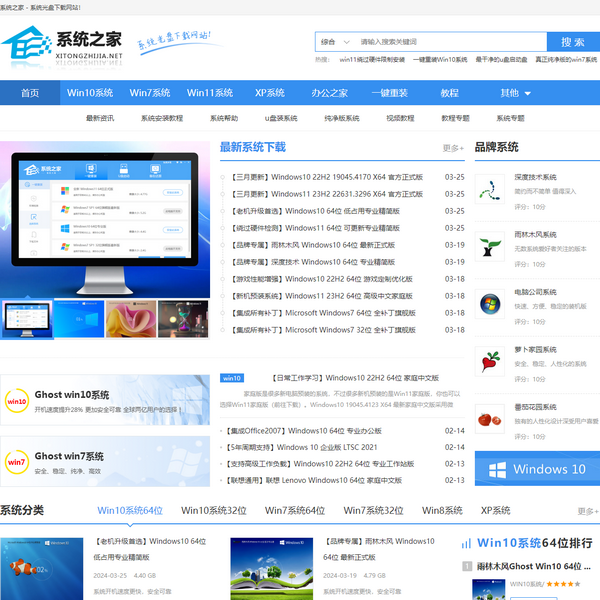Open the 深度技术系统 brand icon
The height and width of the screenshot is (600, 600).
click(x=490, y=187)
